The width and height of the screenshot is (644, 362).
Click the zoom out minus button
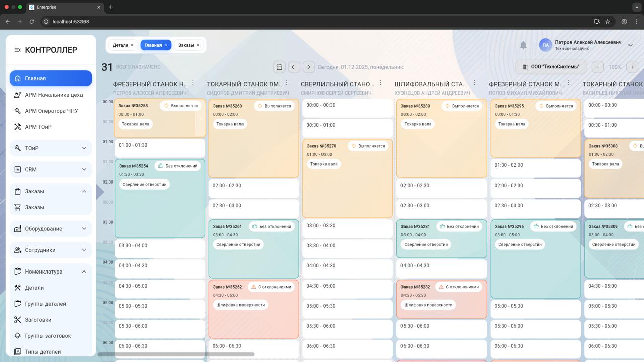[597, 67]
